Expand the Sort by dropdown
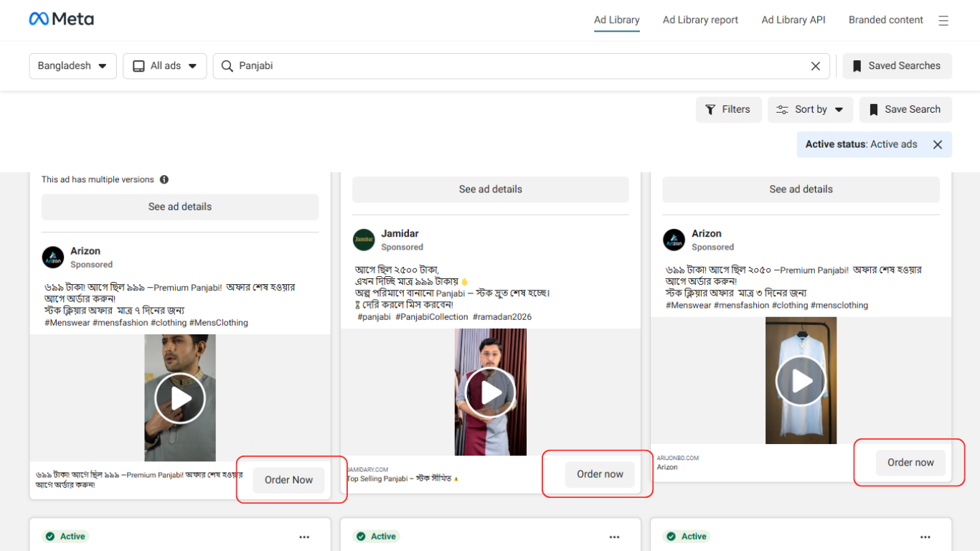Viewport: 980px width, 551px height. click(810, 110)
